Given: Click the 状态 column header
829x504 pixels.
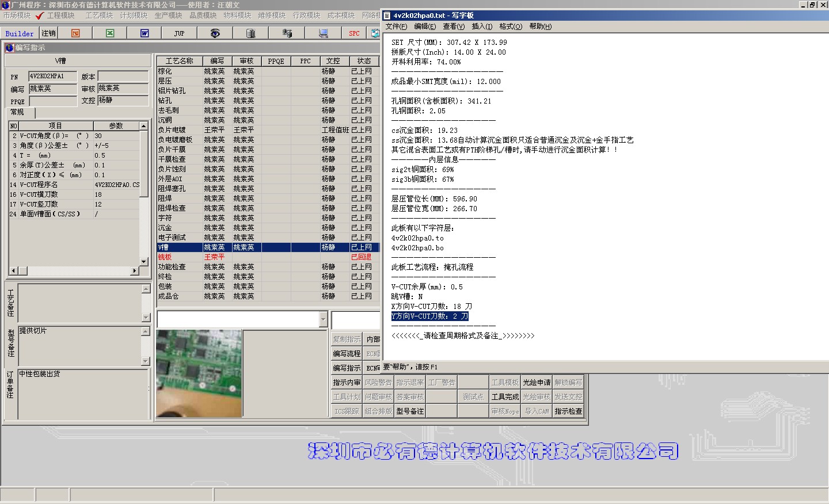Looking at the screenshot, I should (364, 61).
